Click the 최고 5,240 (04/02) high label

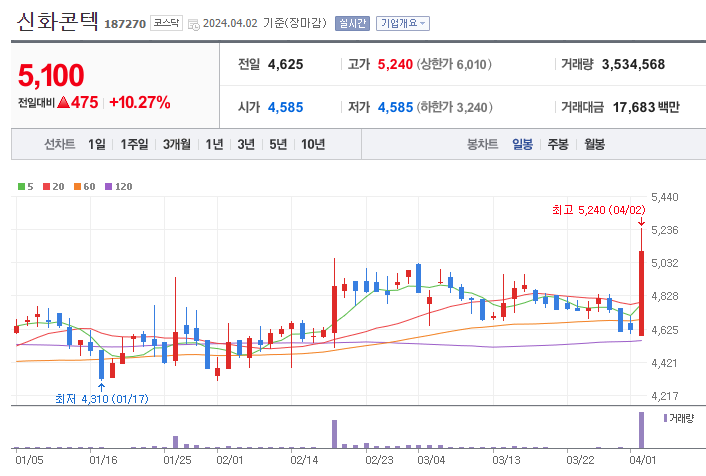coord(598,210)
